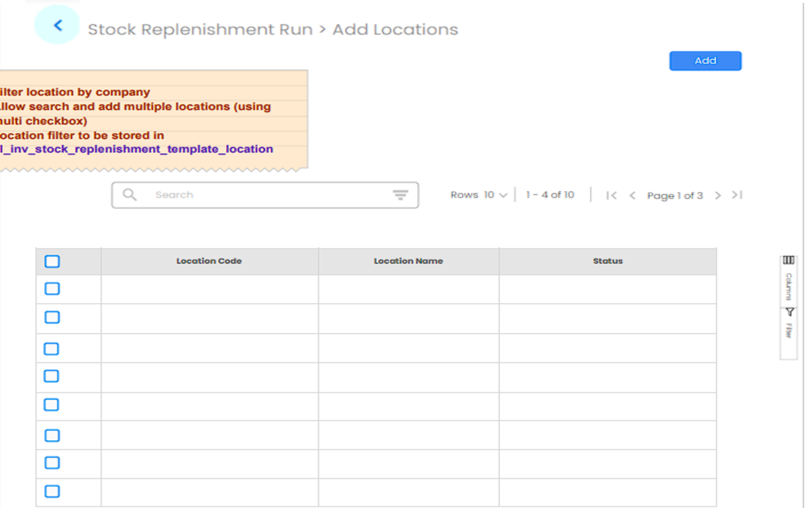This screenshot has width=812, height=508.
Task: Go to the next page
Action: tap(717, 195)
